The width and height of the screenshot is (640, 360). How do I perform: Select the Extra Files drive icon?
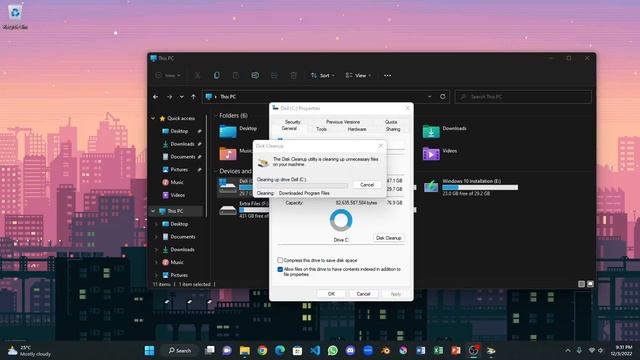point(228,210)
